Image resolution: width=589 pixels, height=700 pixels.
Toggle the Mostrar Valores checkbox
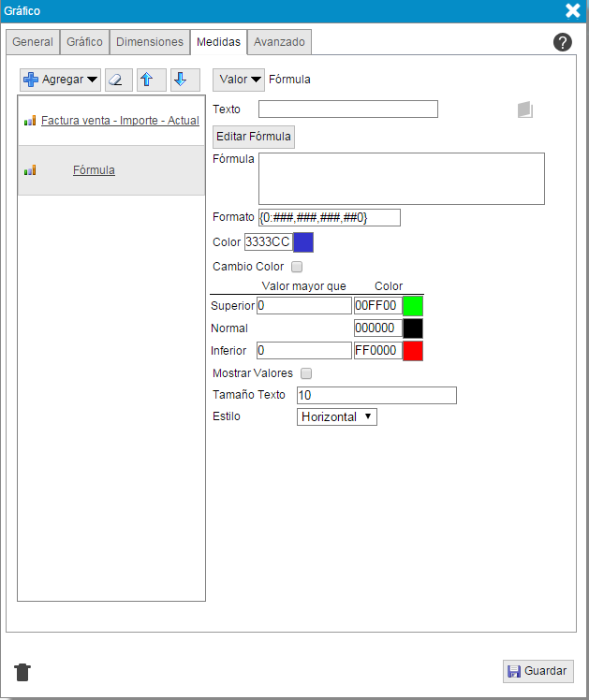pyautogui.click(x=306, y=373)
